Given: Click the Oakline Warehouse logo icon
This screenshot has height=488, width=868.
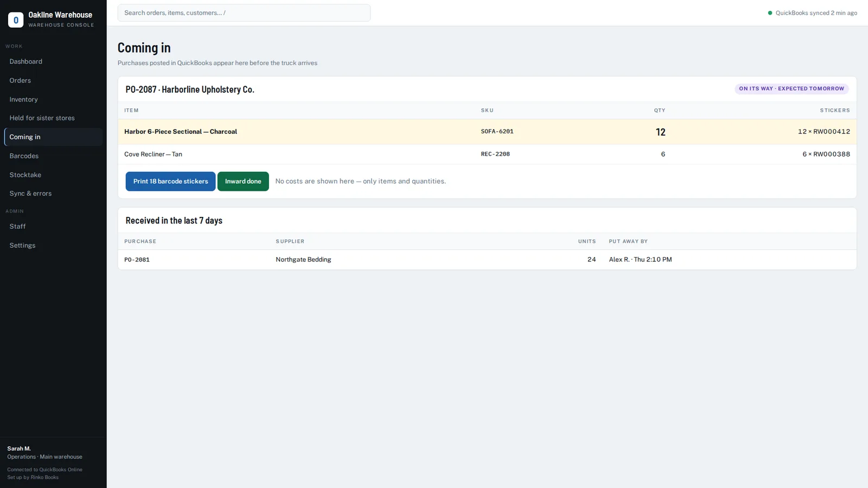Looking at the screenshot, I should [x=16, y=20].
